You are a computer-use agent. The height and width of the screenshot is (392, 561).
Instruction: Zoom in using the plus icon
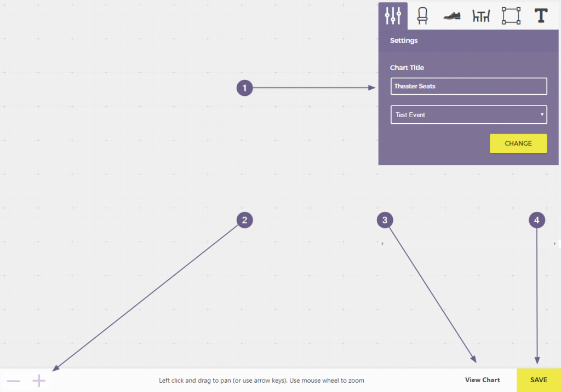tap(38, 380)
